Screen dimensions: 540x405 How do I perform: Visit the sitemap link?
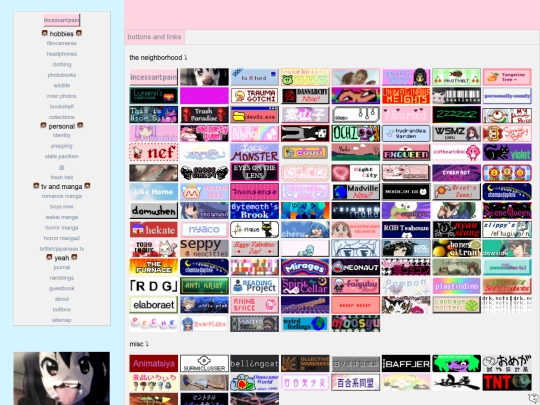62,320
